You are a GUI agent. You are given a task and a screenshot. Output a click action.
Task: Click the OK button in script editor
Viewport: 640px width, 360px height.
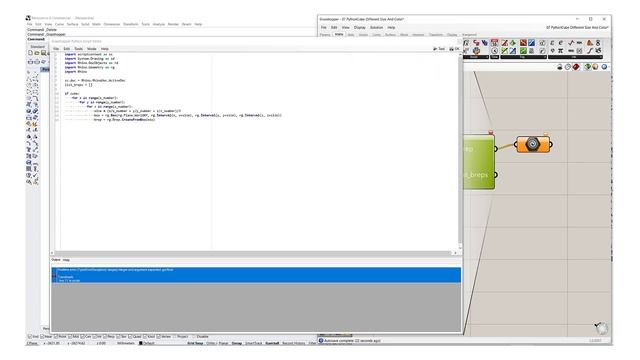click(x=454, y=49)
